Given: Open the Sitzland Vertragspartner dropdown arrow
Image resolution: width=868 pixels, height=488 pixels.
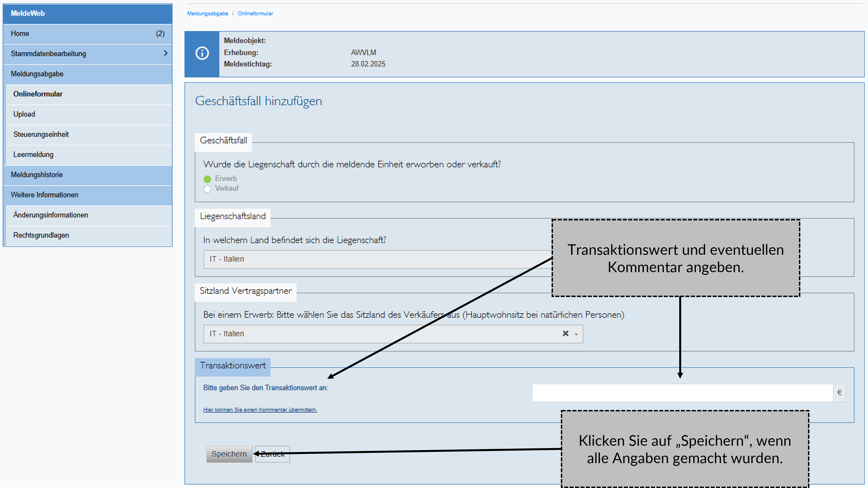Looking at the screenshot, I should tap(576, 334).
